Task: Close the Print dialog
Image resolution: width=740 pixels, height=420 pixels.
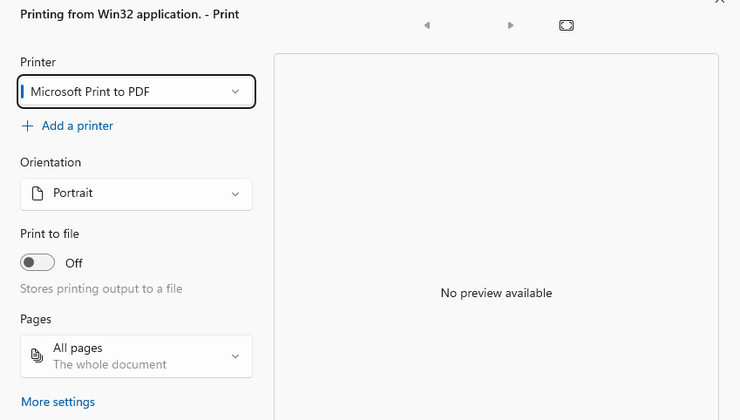Action: pyautogui.click(x=719, y=3)
